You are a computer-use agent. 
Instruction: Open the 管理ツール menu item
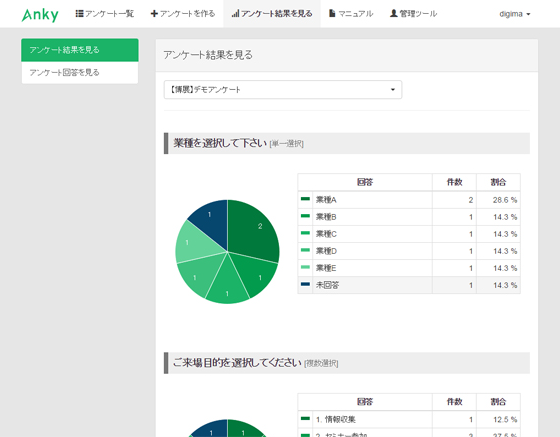414,14
